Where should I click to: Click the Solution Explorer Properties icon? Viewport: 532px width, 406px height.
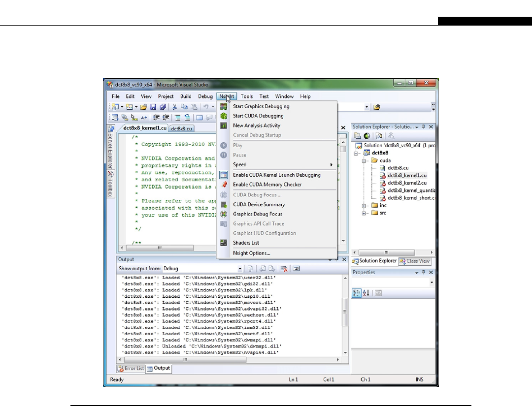(357, 136)
